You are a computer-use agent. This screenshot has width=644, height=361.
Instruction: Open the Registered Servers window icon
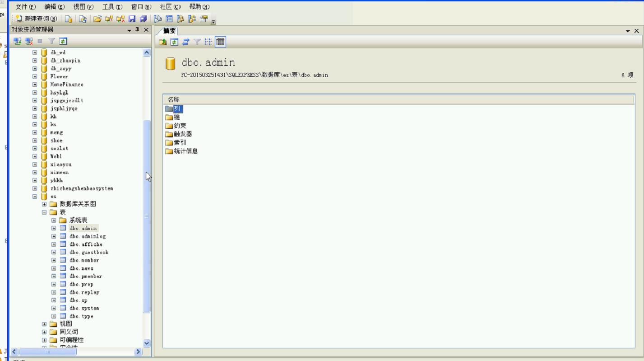click(x=158, y=19)
